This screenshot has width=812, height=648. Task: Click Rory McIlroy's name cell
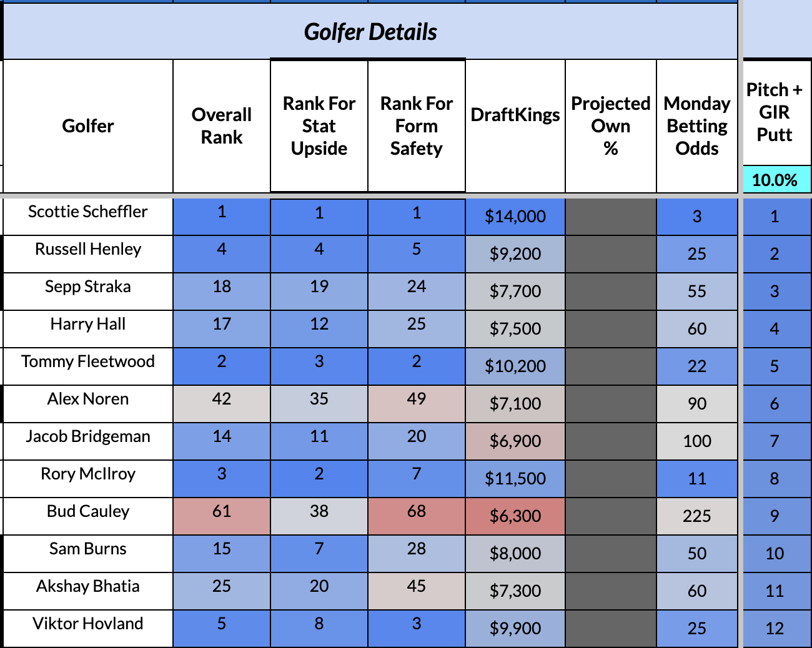point(88,474)
